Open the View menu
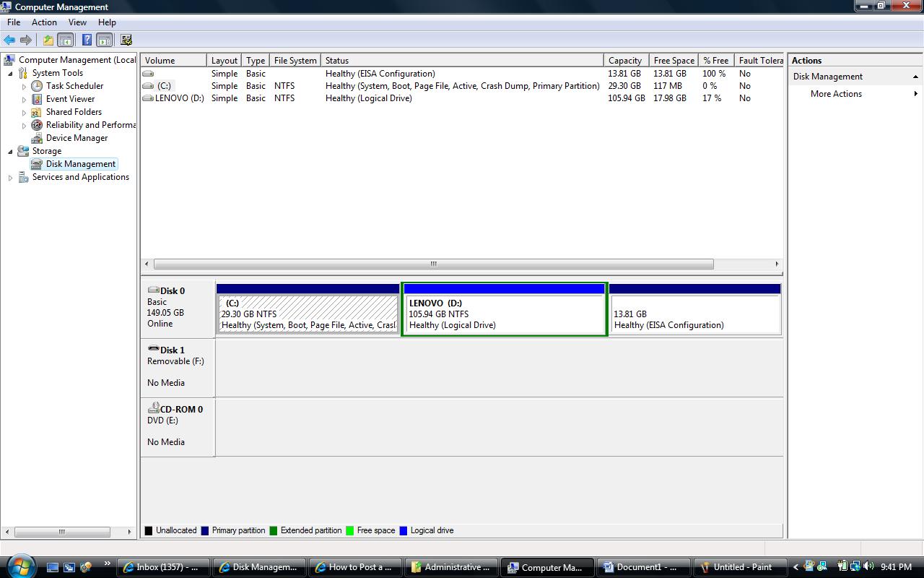Viewport: 924px width, 578px height. click(77, 22)
